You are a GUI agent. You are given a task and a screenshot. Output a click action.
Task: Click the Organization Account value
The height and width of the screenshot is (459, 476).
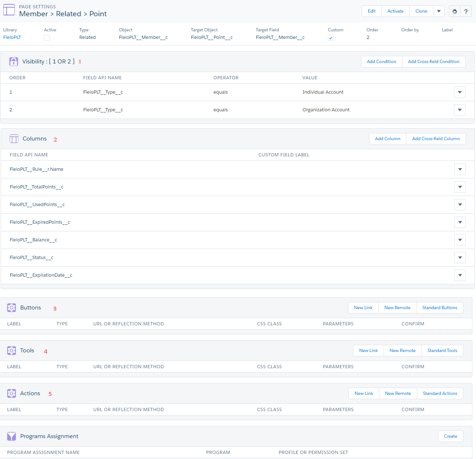pyautogui.click(x=326, y=110)
